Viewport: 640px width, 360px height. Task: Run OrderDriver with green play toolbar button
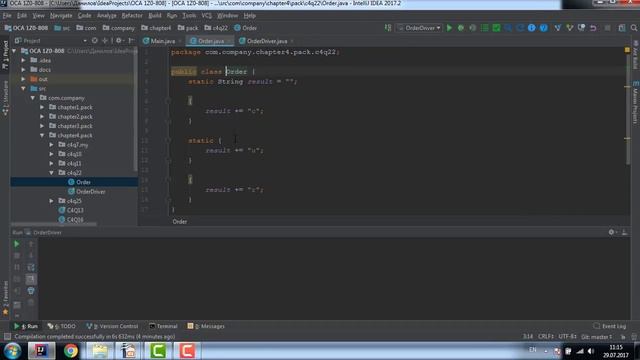point(449,28)
